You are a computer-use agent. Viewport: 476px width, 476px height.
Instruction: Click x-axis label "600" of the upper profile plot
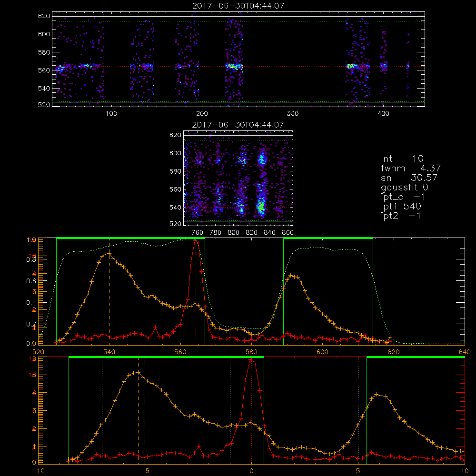pos(323,352)
